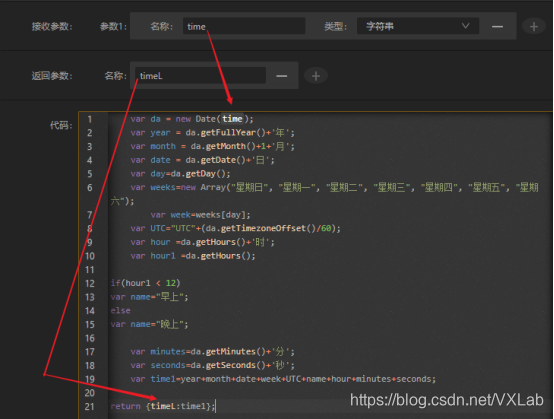This screenshot has width=554, height=419.
Task: Click code line 1 'var da = new Date(time);'
Action: [192, 119]
